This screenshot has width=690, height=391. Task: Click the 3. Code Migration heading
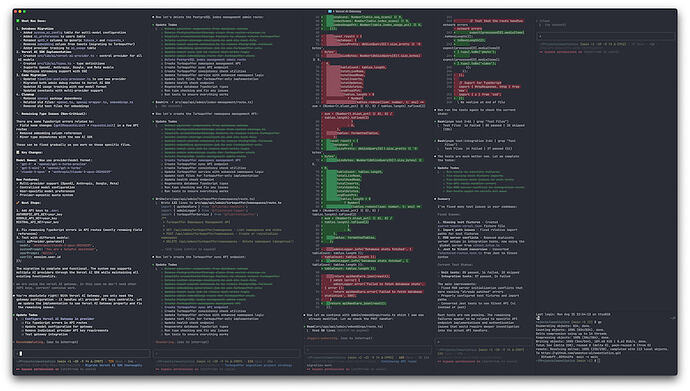pos(31,75)
